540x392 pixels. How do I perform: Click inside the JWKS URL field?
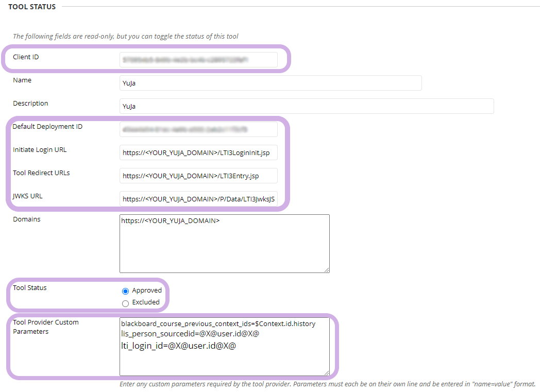click(x=198, y=199)
